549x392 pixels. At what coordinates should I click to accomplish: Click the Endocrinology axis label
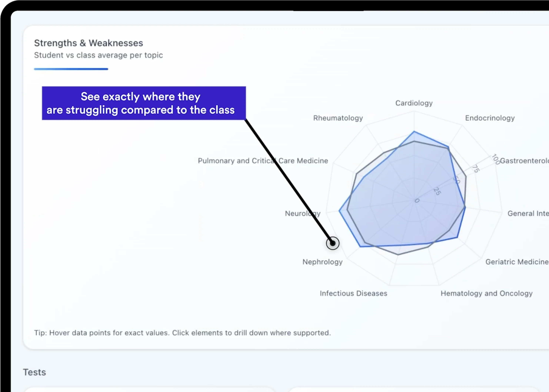point(490,118)
